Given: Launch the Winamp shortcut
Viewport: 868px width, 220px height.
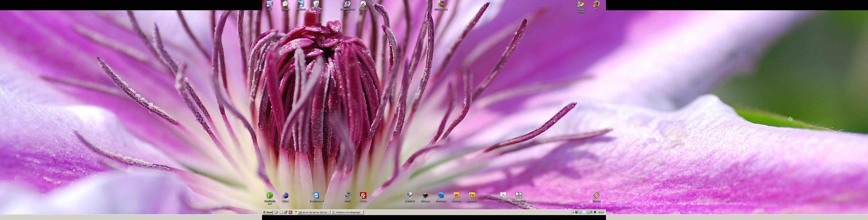Looking at the screenshot, I should [596, 197].
